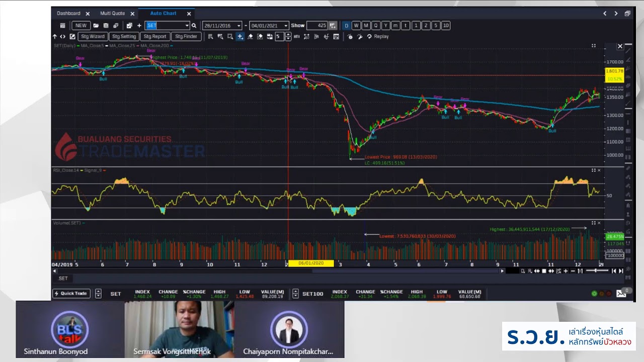Close the Dashboard tab

pos(88,14)
